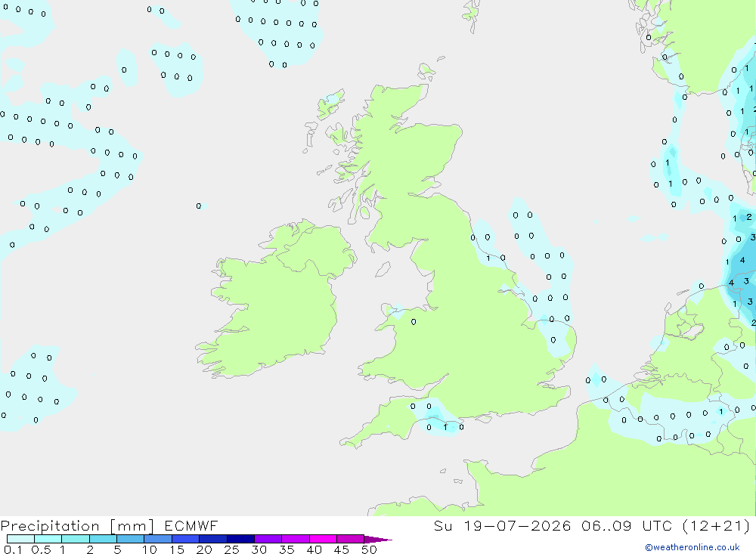Pick the legend swatch between 10 and 15
Viewport: 756px width, 554px height.
pos(158,539)
